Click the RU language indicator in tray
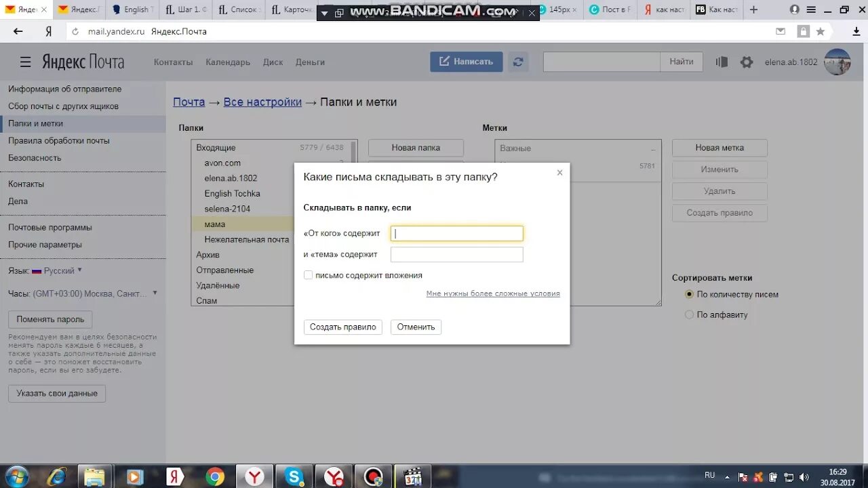The height and width of the screenshot is (488, 868). tap(710, 475)
